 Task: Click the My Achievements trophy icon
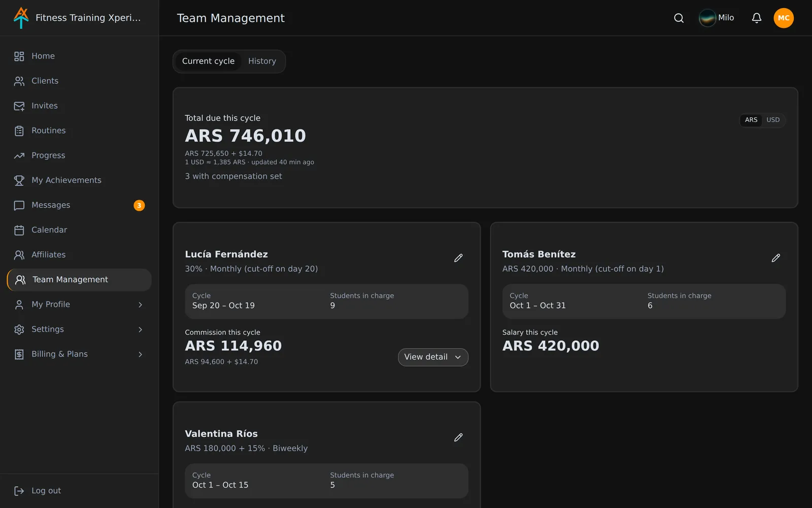coord(19,180)
